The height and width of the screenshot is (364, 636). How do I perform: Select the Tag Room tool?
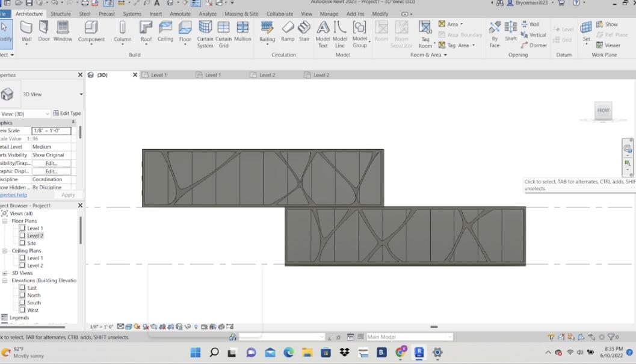point(425,34)
